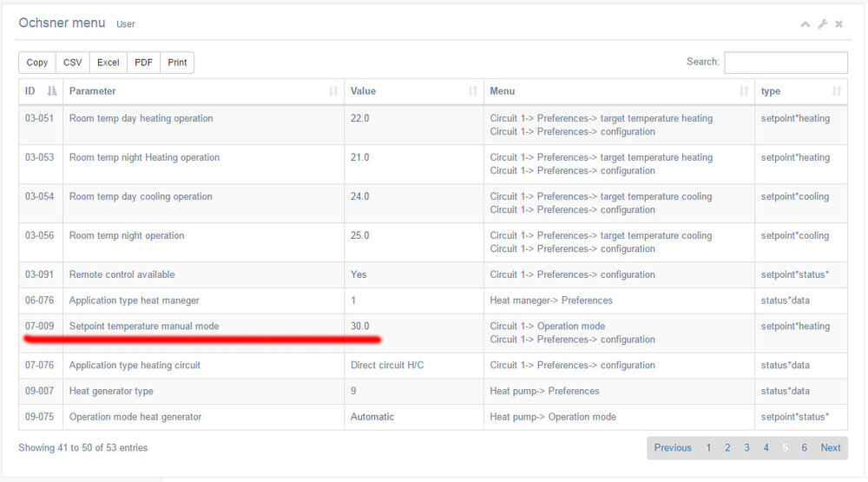The width and height of the screenshot is (868, 482).
Task: Sort by Menu column sort icon
Action: click(743, 91)
